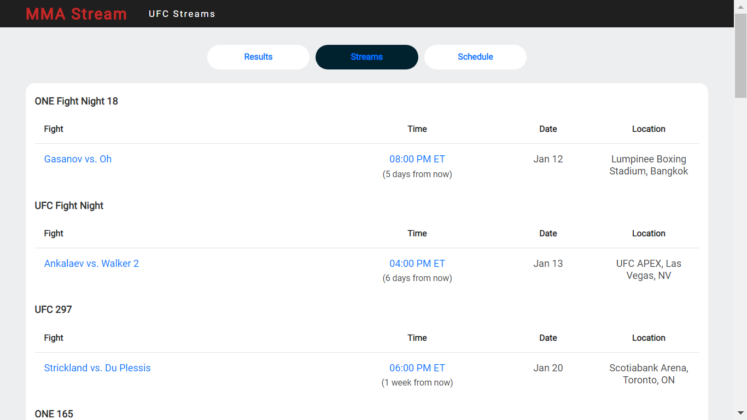Click the 08:00 PM ET time link

pos(417,159)
